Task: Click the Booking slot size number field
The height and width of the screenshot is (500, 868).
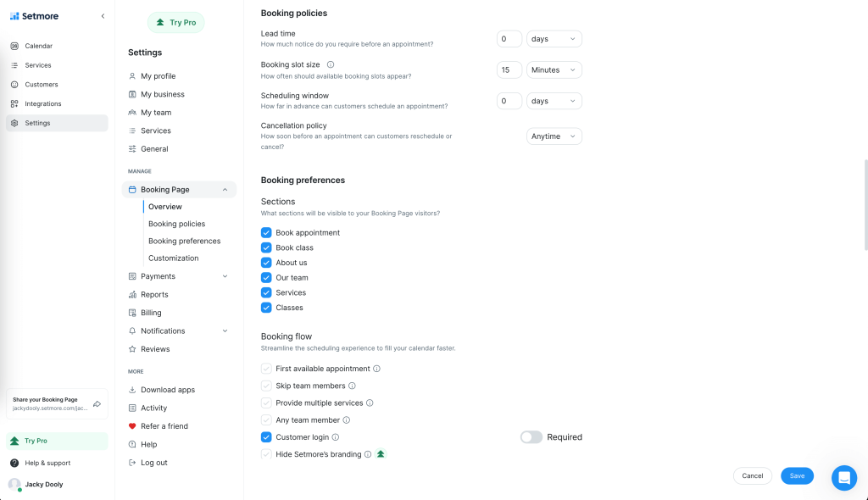Action: (509, 70)
